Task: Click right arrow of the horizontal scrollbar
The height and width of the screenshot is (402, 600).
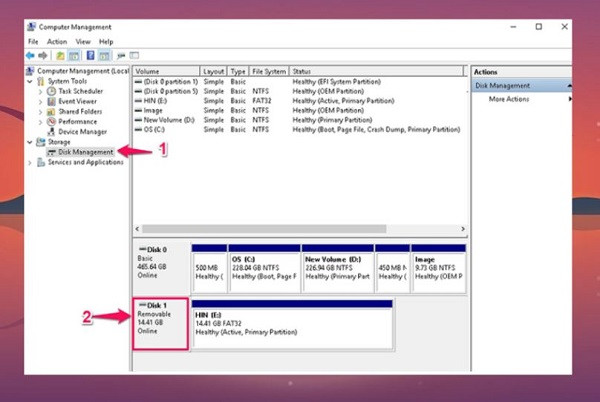Action: [x=463, y=229]
